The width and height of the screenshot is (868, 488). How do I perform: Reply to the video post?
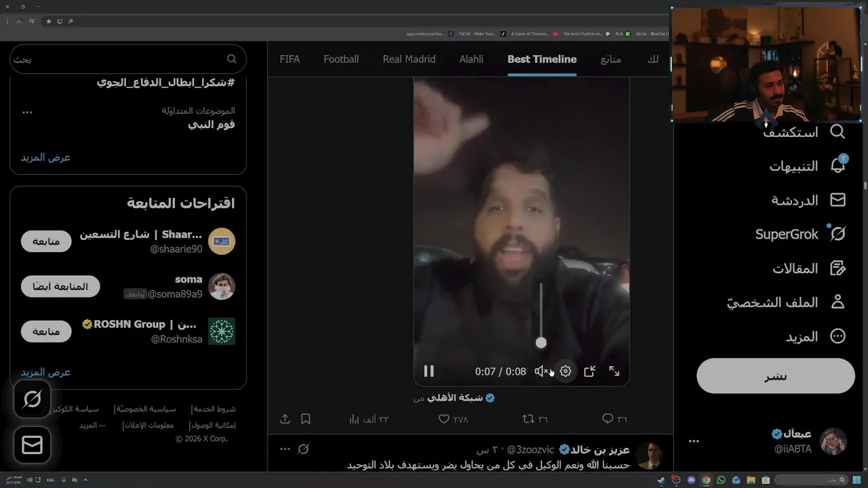coord(615,419)
